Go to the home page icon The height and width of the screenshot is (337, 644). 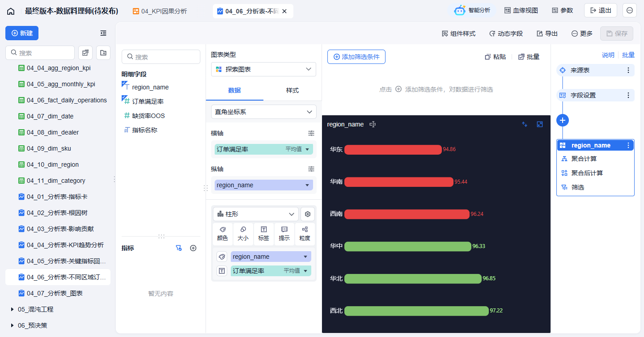point(11,11)
